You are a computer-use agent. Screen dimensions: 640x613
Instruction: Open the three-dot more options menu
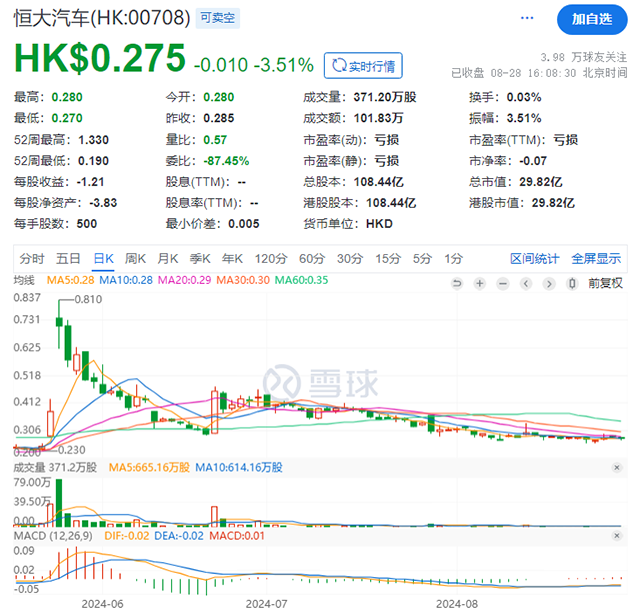[x=527, y=18]
